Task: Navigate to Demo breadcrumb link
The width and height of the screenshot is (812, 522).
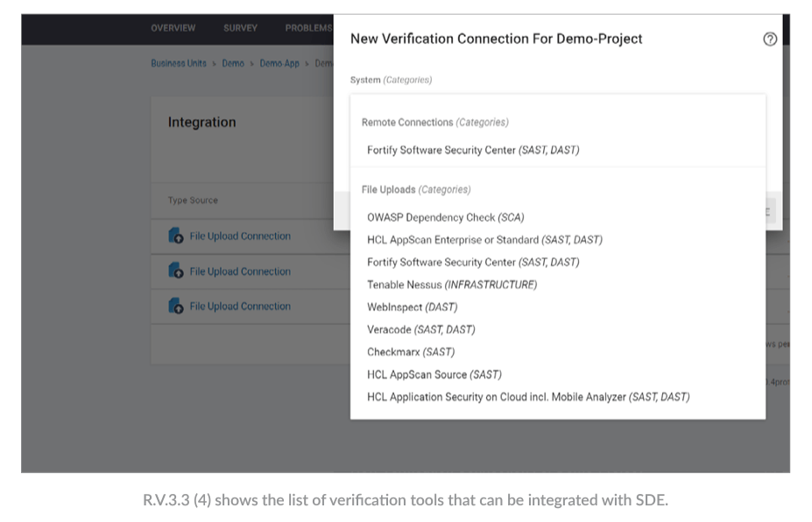Action: pyautogui.click(x=233, y=63)
